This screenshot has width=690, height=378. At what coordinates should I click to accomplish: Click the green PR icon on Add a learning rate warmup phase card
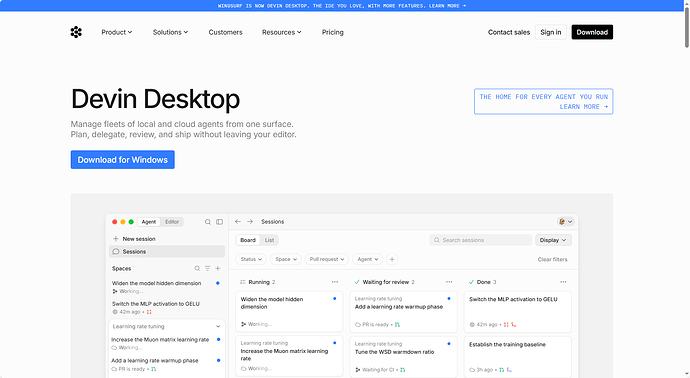coord(397,325)
